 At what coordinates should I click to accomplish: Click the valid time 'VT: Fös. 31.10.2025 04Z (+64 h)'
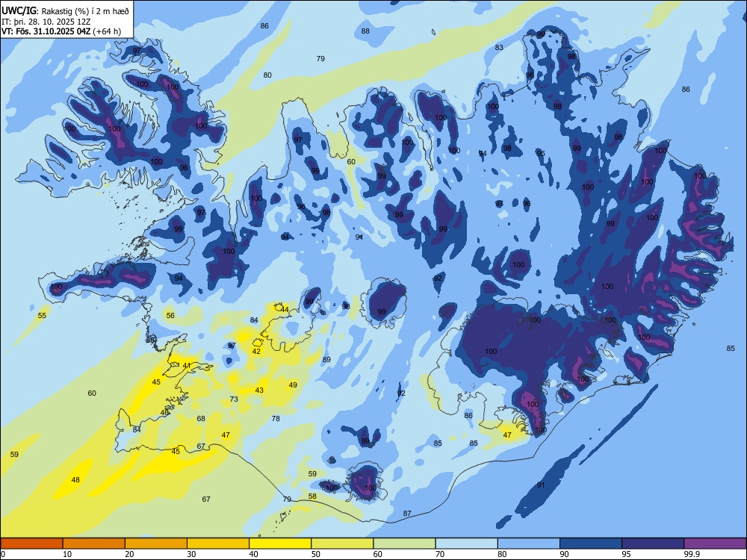point(61,31)
